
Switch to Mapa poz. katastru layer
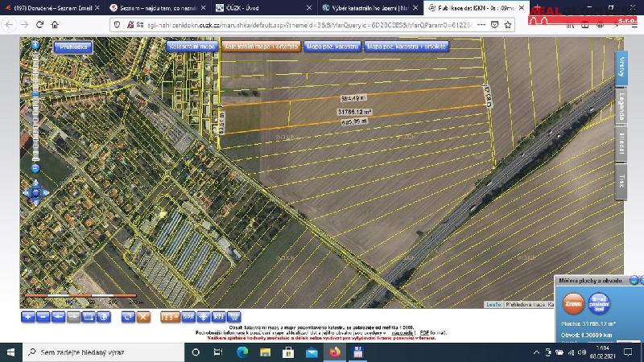332,47
